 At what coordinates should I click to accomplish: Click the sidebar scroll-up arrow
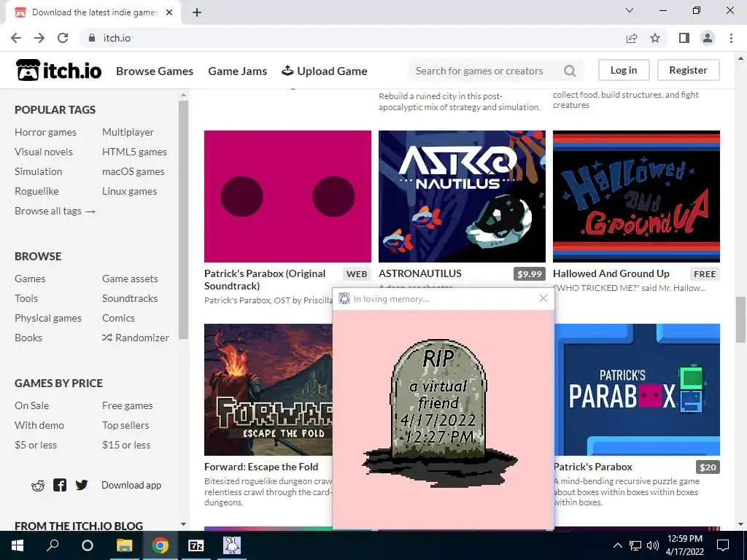183,96
